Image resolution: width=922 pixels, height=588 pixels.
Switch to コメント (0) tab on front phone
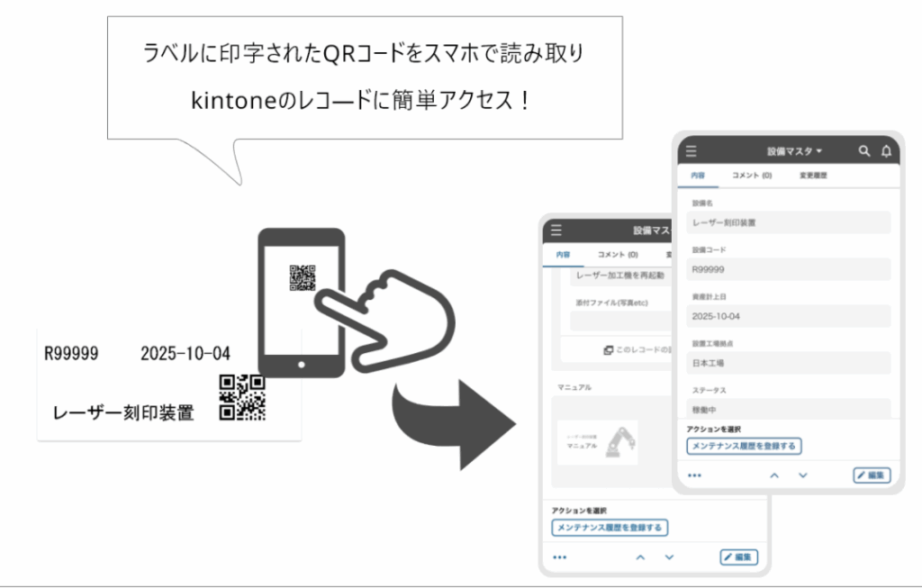coord(752,176)
